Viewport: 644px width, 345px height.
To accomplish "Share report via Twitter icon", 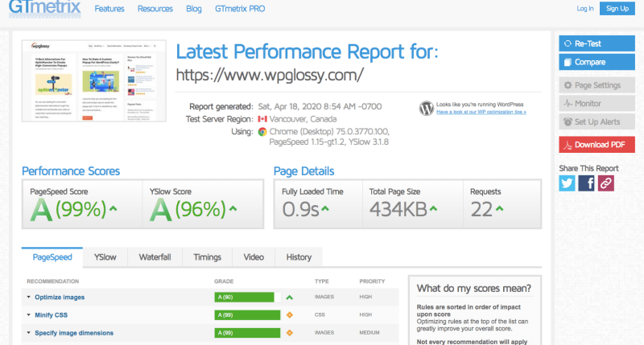I will click(567, 183).
